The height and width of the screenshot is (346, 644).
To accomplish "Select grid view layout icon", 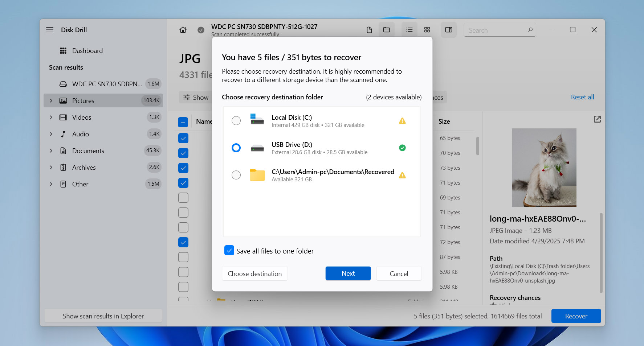I will (427, 30).
